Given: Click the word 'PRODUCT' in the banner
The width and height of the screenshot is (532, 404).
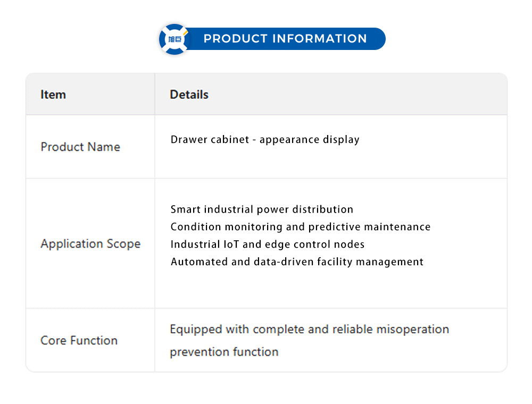Looking at the screenshot, I should [x=236, y=39].
